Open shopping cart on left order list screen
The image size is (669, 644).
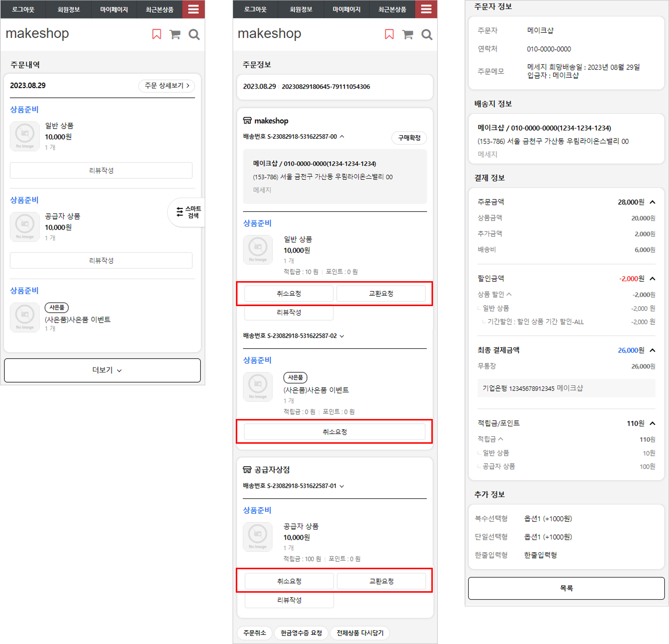click(175, 34)
